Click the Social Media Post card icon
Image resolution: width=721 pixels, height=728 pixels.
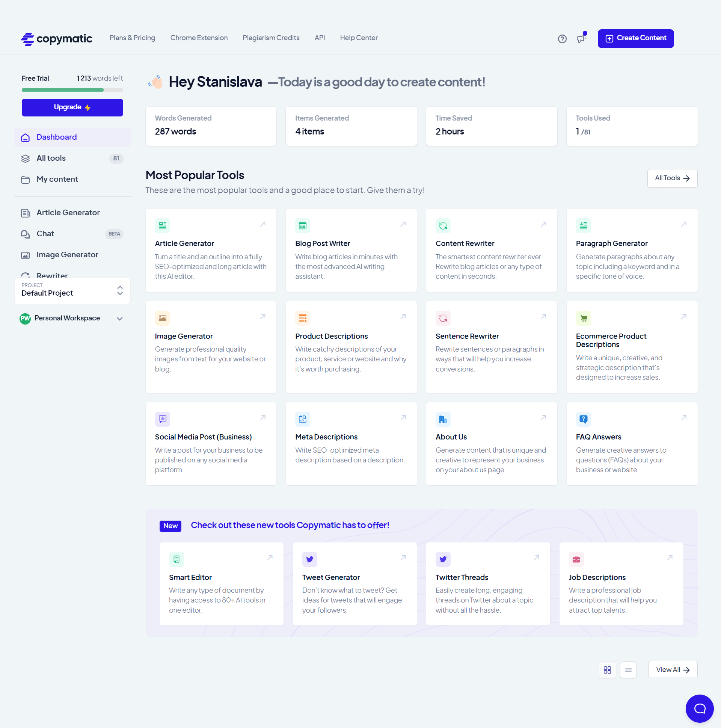[x=162, y=419]
